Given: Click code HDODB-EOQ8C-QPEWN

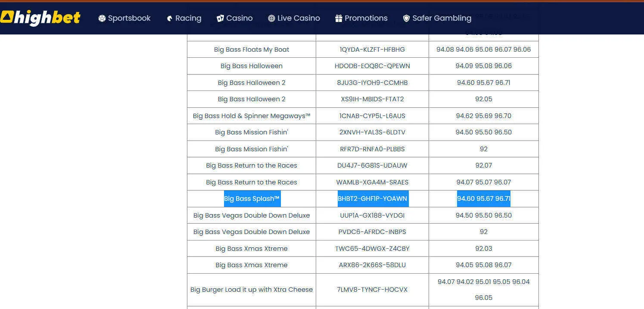Looking at the screenshot, I should (372, 66).
